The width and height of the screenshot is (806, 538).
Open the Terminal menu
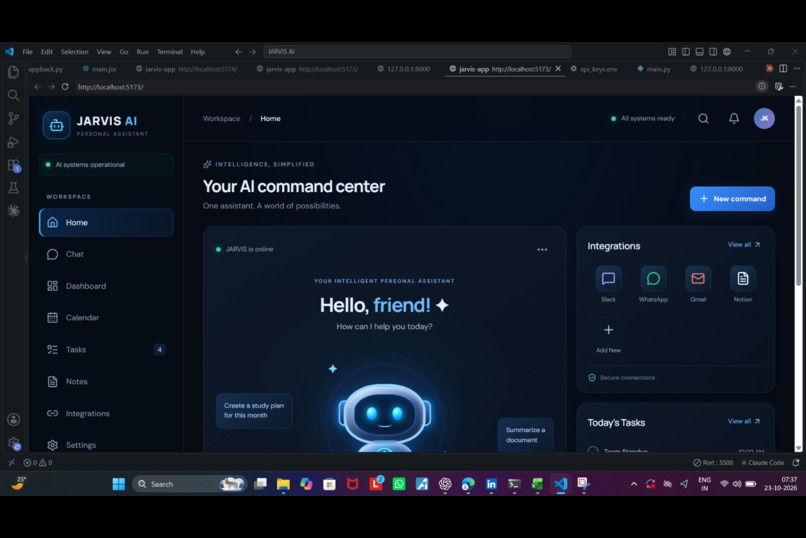pos(170,52)
